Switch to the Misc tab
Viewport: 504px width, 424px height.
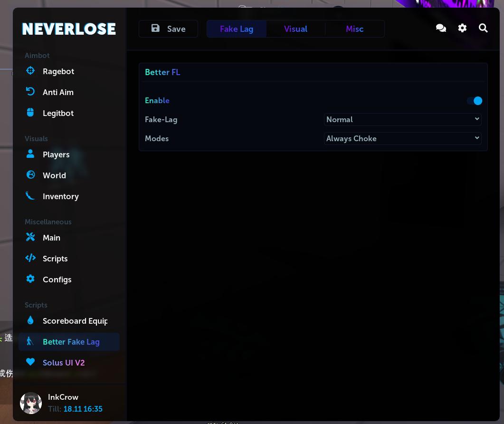[x=354, y=29]
